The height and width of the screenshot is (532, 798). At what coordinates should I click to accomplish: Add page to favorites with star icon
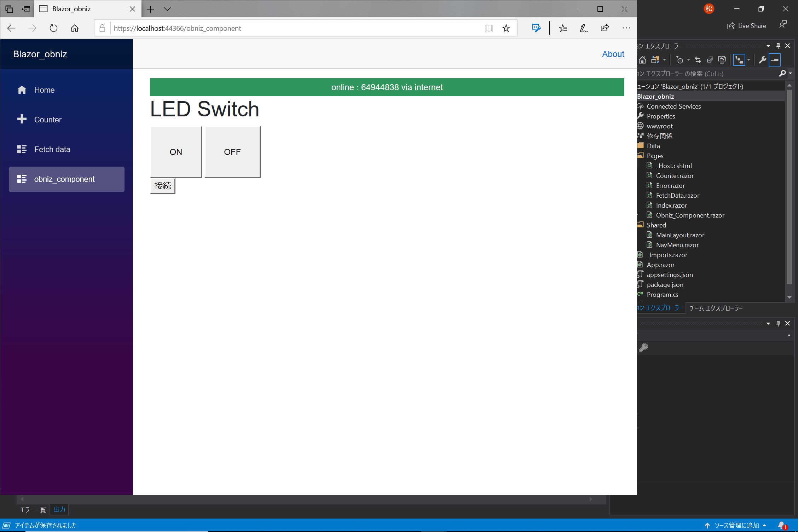(x=506, y=28)
